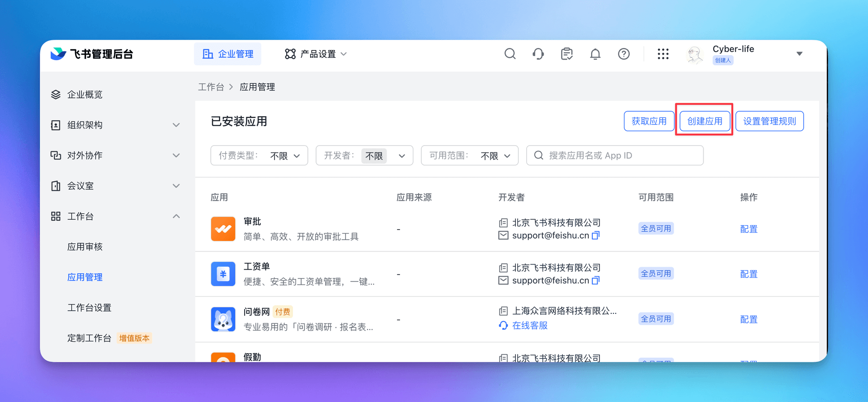Click the Cyber-life user avatar
Screen dimensions: 868x402
(x=695, y=54)
